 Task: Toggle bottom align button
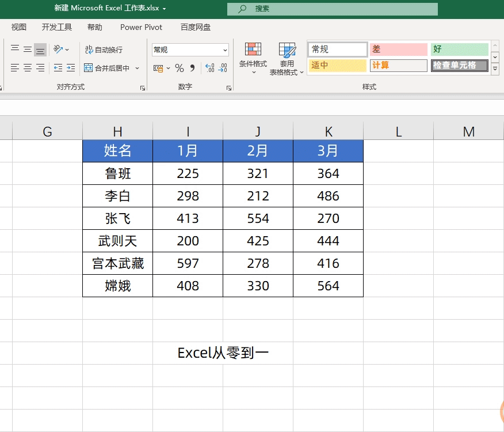40,50
